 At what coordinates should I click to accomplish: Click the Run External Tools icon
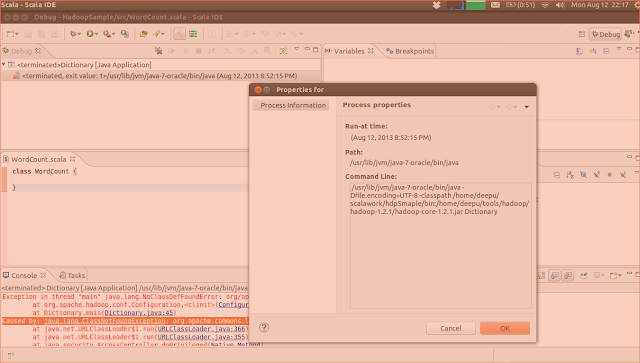107,34
